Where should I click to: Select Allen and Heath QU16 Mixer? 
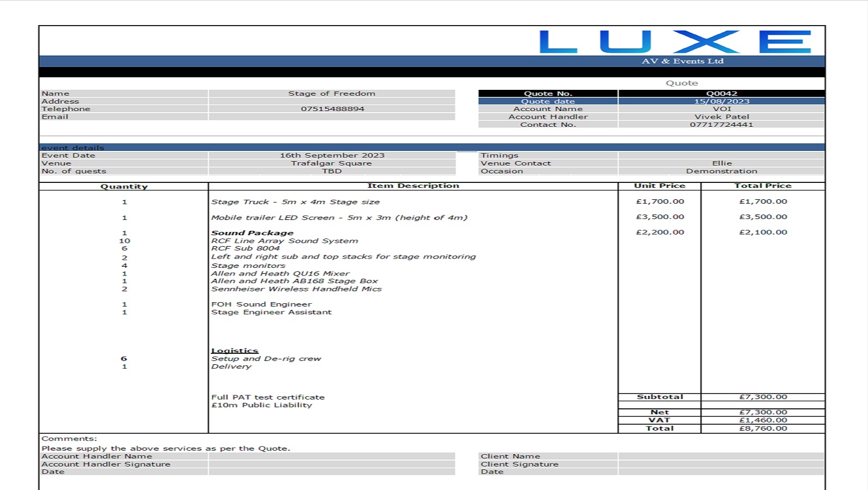280,273
